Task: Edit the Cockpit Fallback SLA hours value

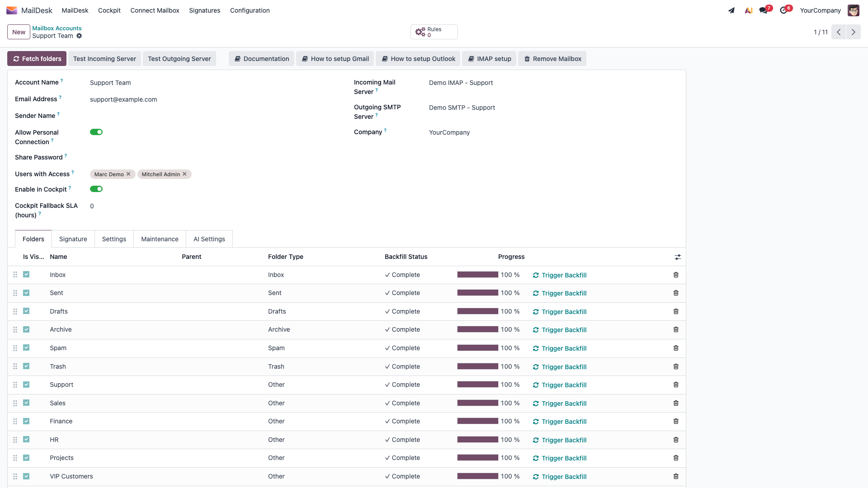Action: 214,206
